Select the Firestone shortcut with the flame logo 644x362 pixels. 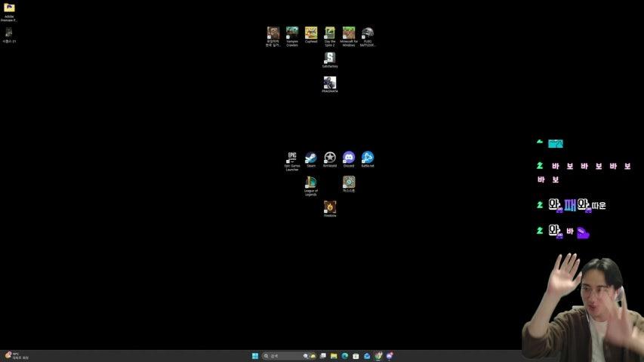pos(330,209)
